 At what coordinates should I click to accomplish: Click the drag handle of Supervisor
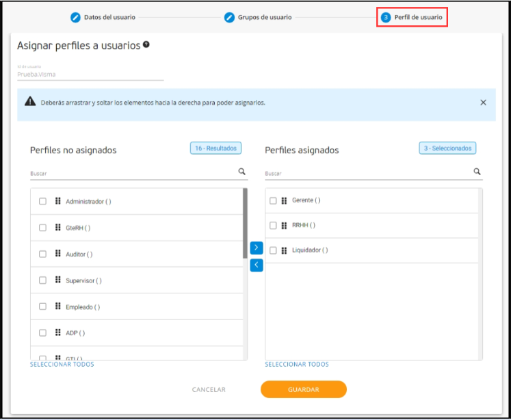tap(58, 280)
